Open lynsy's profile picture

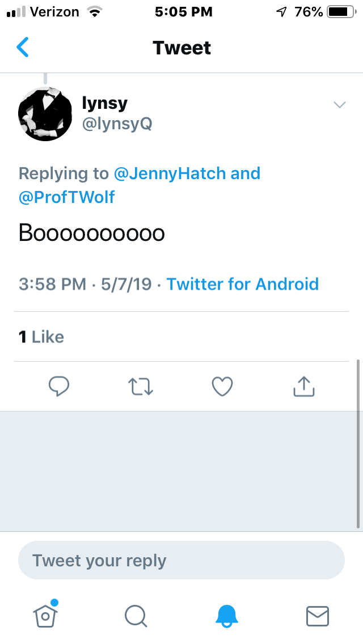click(x=45, y=114)
